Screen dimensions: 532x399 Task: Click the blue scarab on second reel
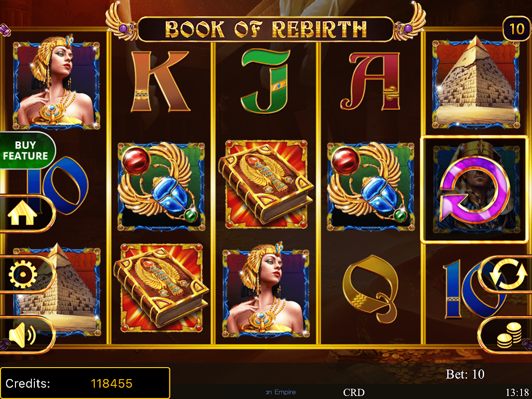coord(161,186)
